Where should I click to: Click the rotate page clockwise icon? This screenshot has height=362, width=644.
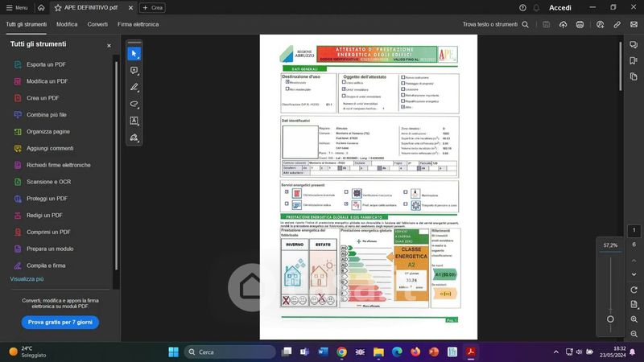[x=634, y=290]
